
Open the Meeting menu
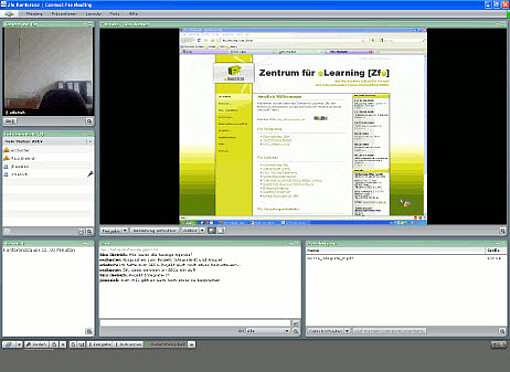34,14
